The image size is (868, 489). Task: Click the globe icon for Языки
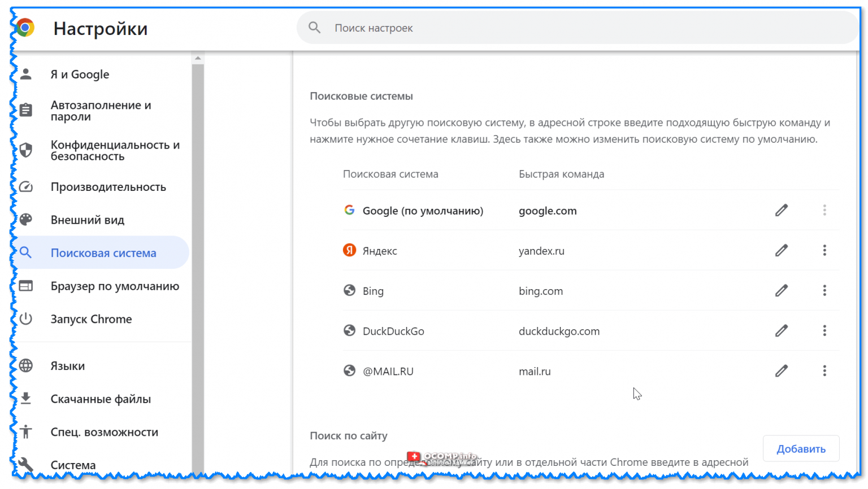(26, 365)
